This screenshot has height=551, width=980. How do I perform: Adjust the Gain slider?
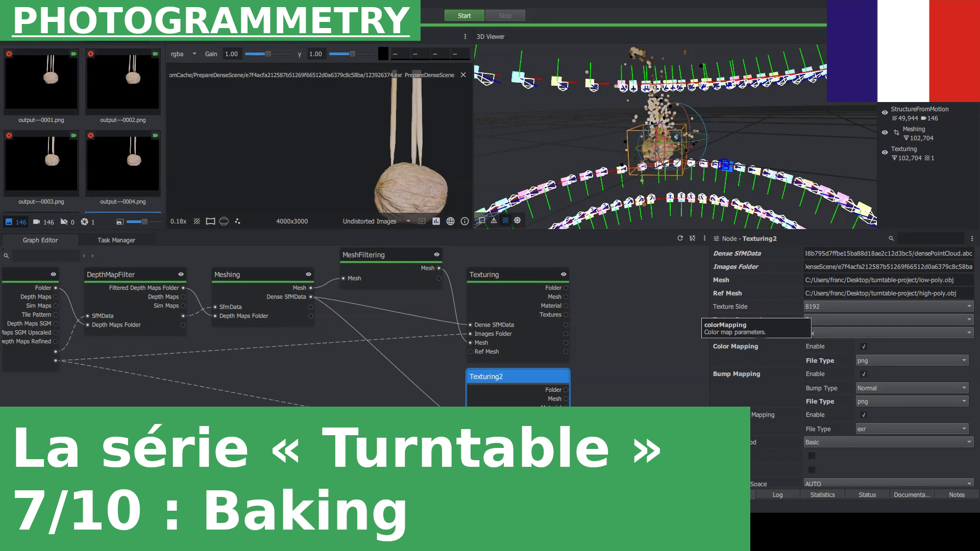point(268,54)
